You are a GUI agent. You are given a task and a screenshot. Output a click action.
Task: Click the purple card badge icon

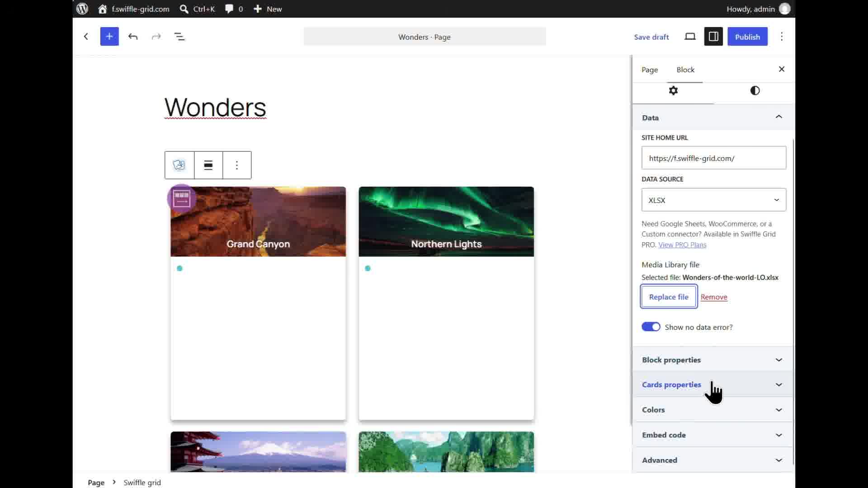click(182, 198)
